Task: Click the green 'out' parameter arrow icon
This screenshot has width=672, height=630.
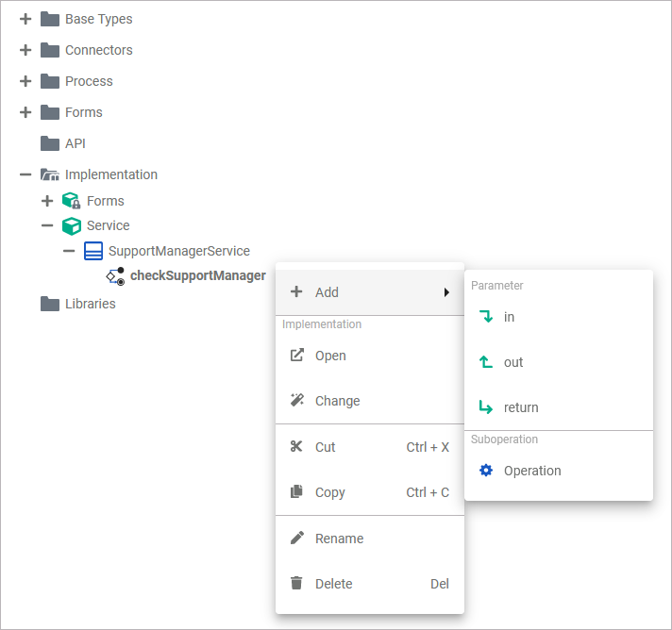Action: tap(486, 362)
